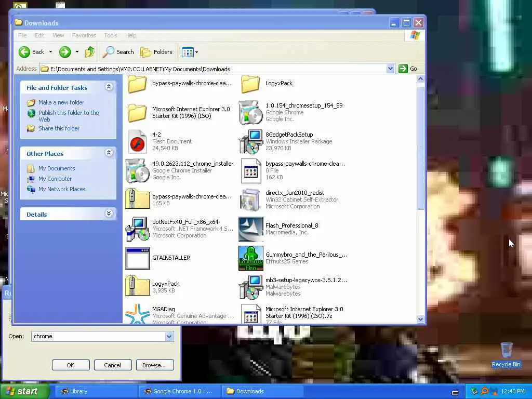Open My Network Places link
The image size is (532, 399).
pyautogui.click(x=62, y=189)
